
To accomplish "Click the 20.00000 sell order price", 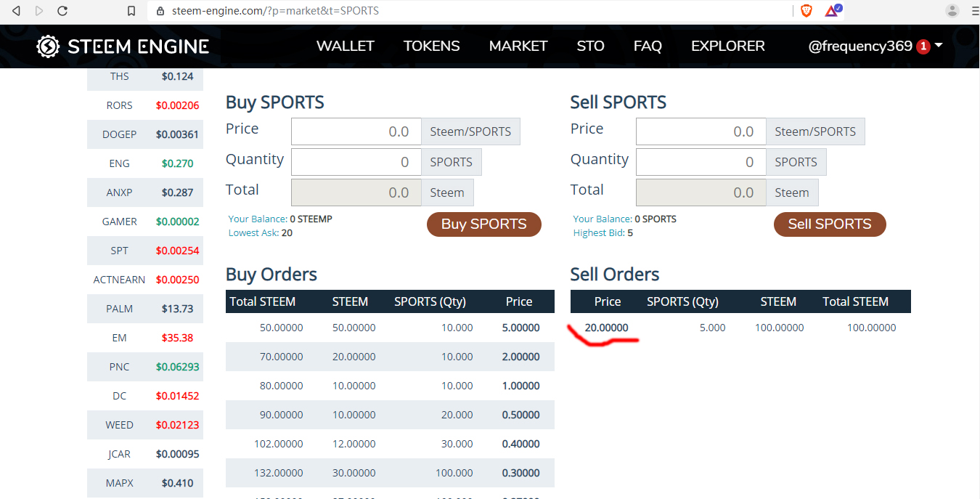I will (x=606, y=328).
